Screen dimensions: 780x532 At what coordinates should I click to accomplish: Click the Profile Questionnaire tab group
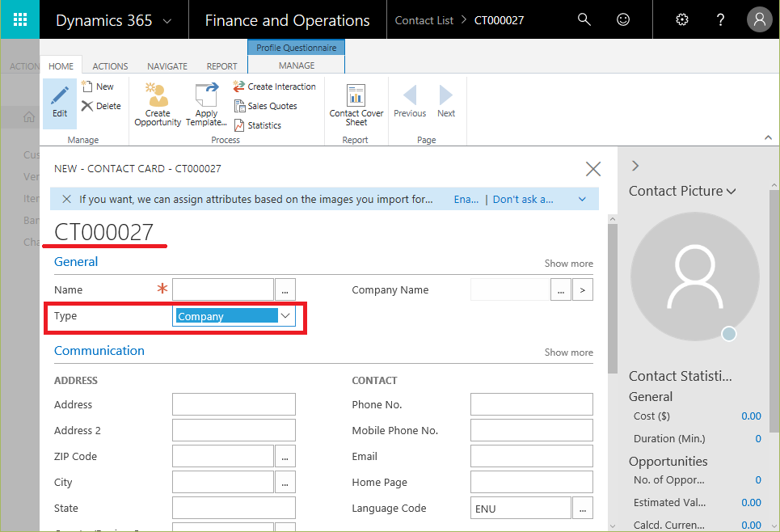tap(297, 48)
